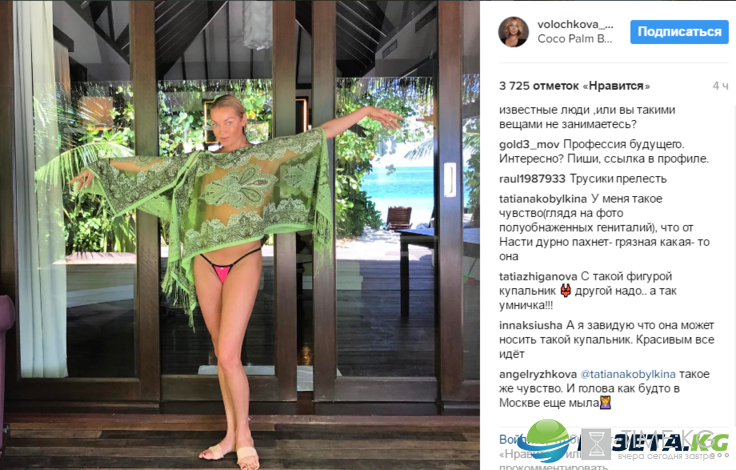Open the angelryzhkova commenter profile

(537, 374)
